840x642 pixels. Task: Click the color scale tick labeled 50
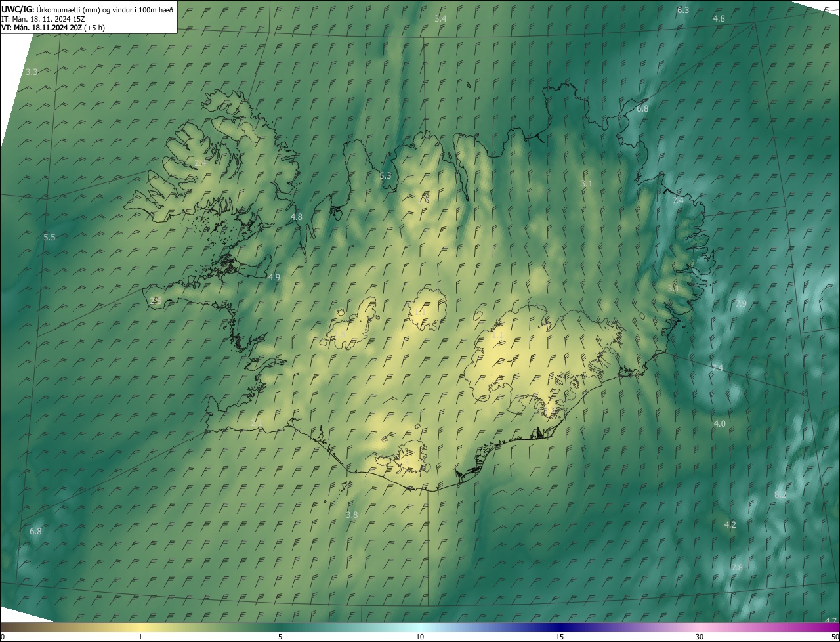(835, 637)
